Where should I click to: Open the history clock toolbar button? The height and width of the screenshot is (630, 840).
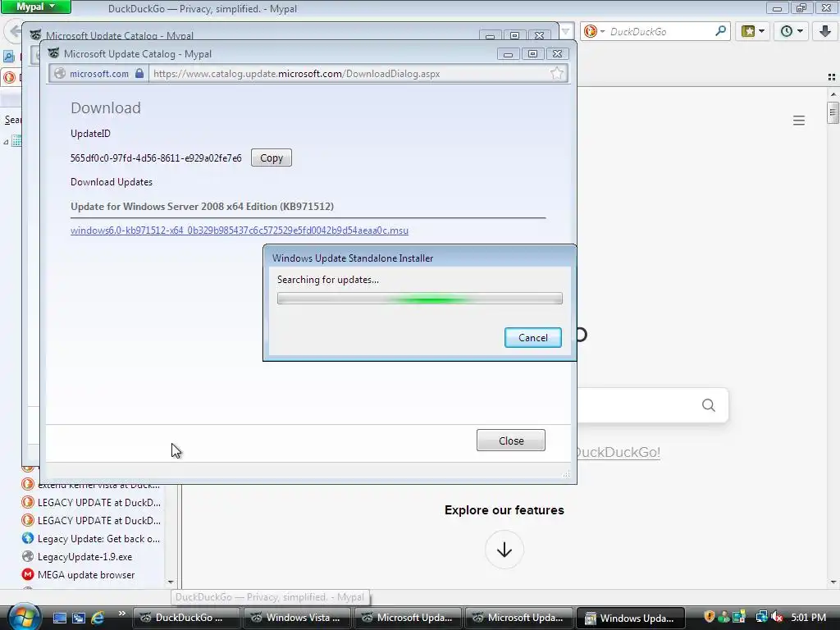pos(792,31)
